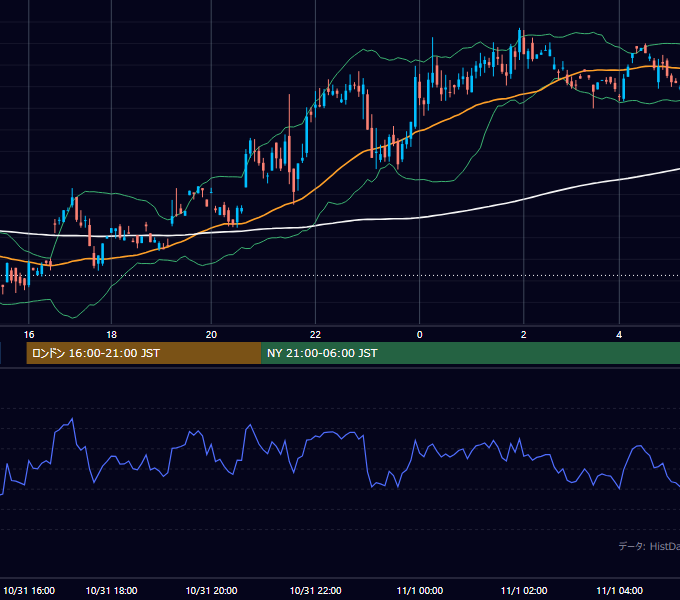Click the 10/31 18:00 time label
This screenshot has height=600, width=680.
(111, 590)
